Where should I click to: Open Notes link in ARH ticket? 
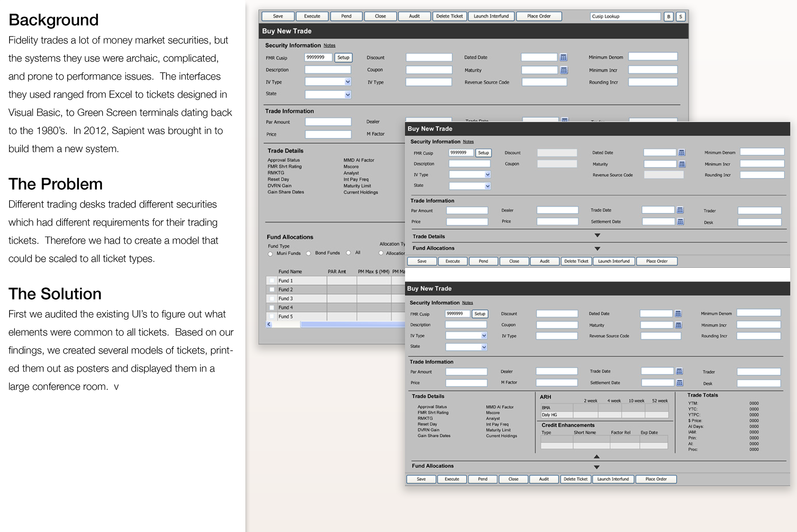467,303
